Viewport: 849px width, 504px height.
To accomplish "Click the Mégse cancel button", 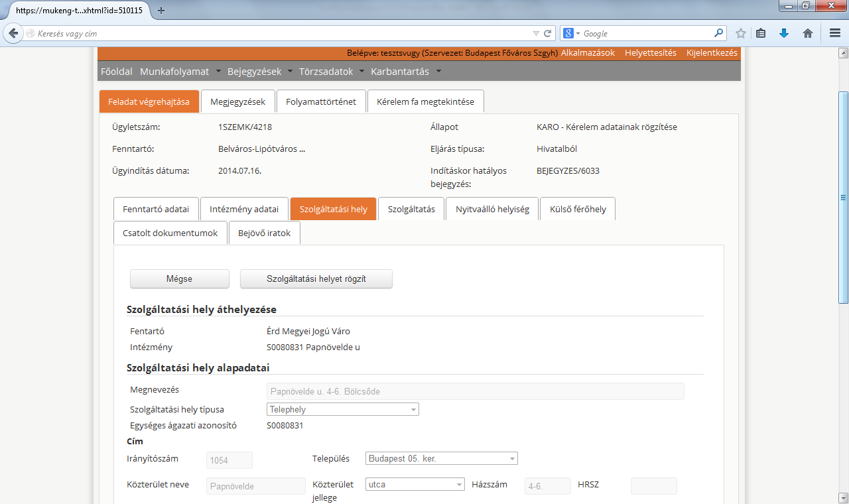I will click(179, 279).
